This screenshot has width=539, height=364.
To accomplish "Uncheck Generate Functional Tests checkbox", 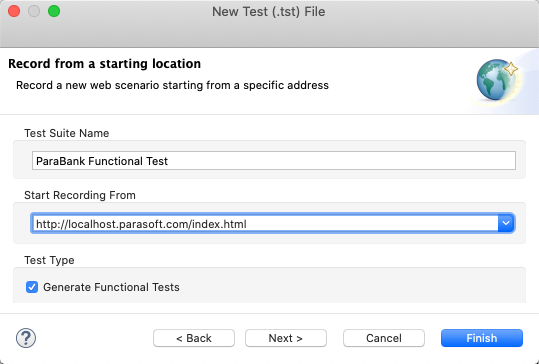I will coord(32,287).
